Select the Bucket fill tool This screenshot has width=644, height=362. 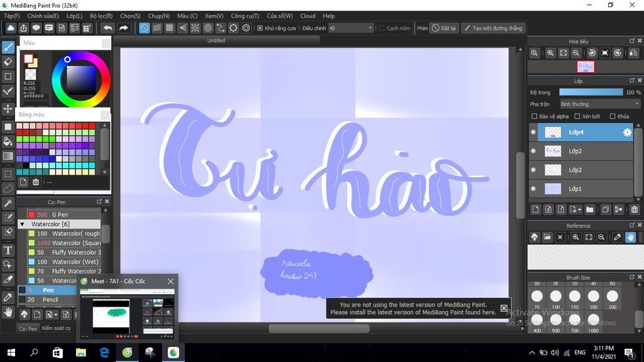[x=8, y=141]
